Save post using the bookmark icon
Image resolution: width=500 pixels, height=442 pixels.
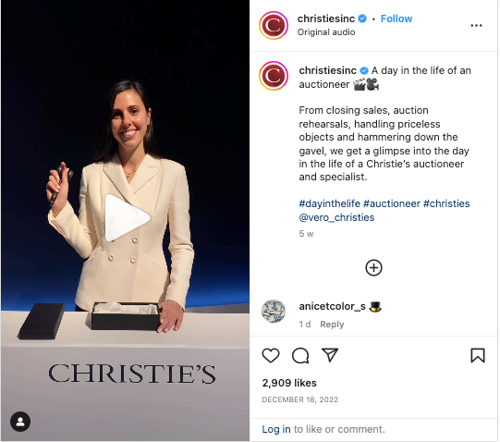pyautogui.click(x=477, y=355)
